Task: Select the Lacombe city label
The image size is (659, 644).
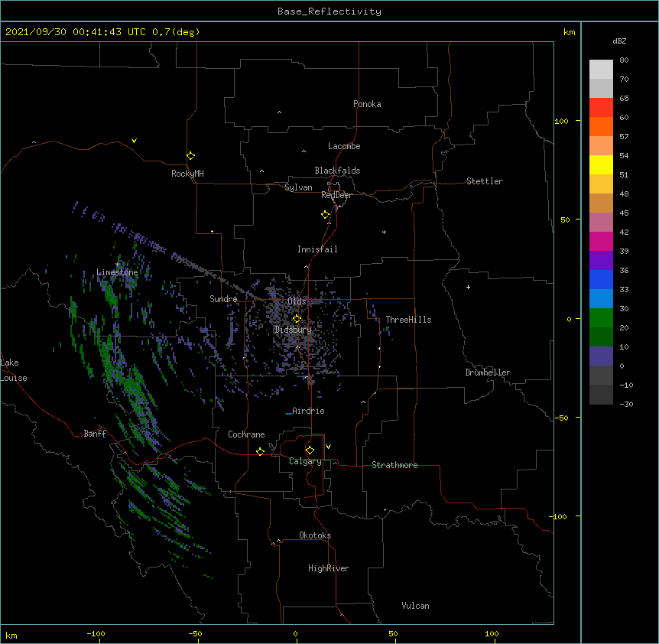Action: (344, 146)
